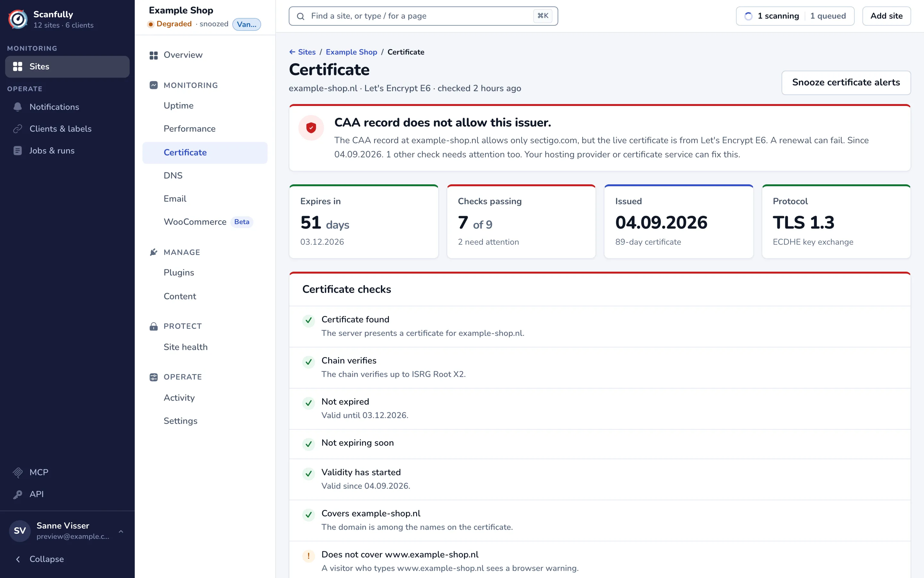924x578 pixels.
Task: Click the red shield alert icon
Action: (311, 128)
